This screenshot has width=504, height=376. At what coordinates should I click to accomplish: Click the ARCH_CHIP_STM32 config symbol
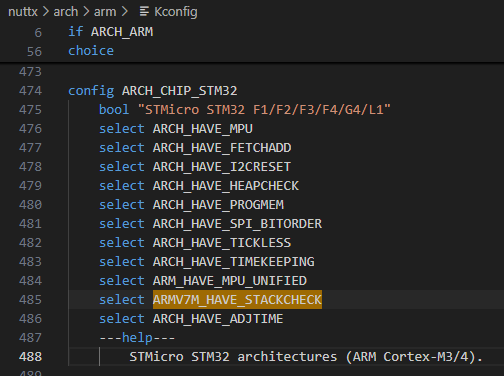pyautogui.click(x=180, y=91)
